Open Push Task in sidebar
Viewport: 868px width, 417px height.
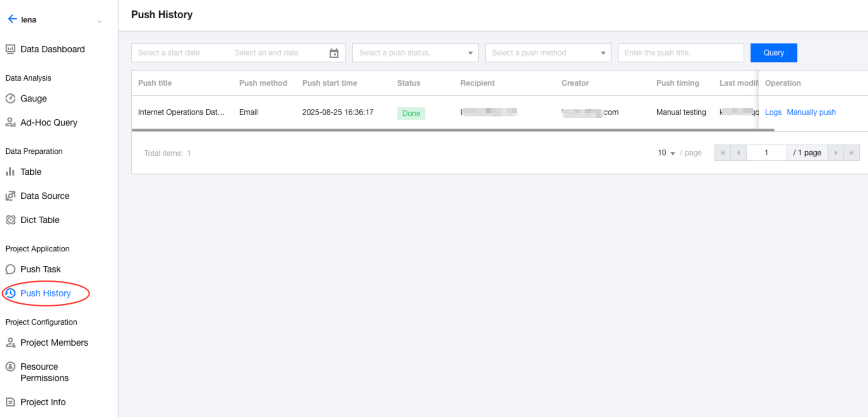click(41, 269)
